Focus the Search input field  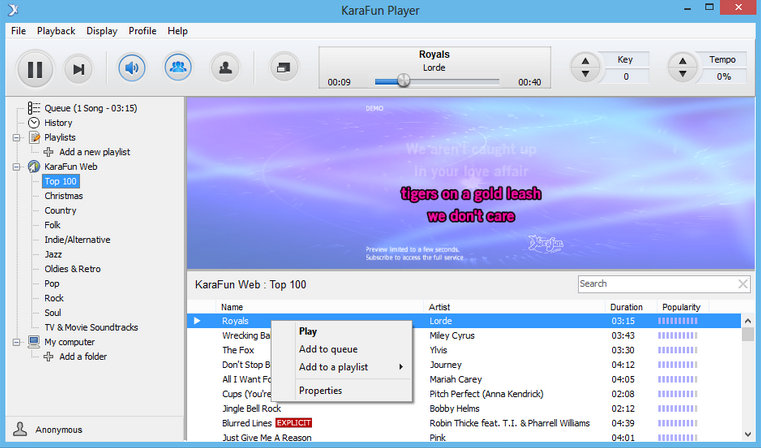pos(658,284)
